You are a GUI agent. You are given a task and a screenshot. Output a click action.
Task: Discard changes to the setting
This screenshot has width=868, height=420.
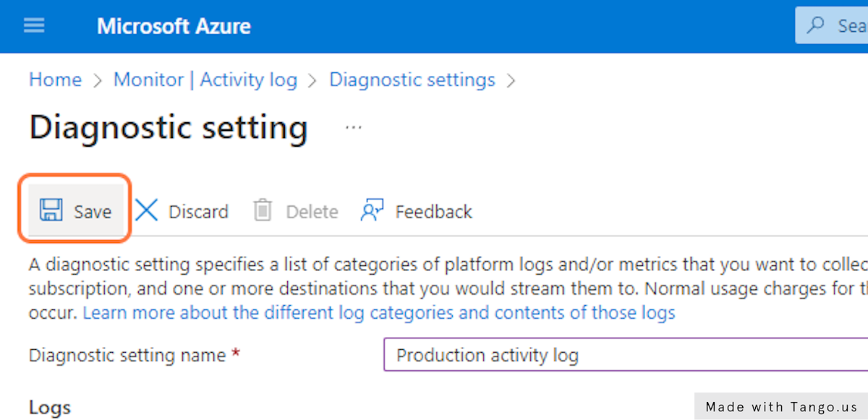182,211
